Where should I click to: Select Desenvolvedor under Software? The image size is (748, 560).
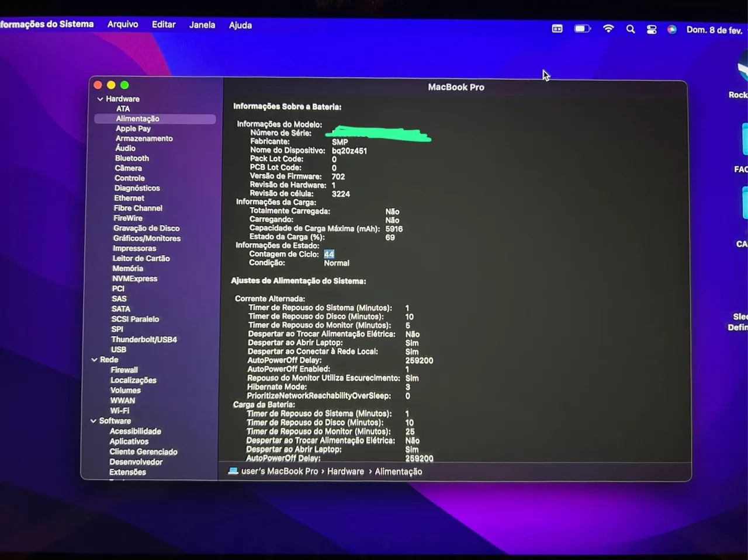136,462
